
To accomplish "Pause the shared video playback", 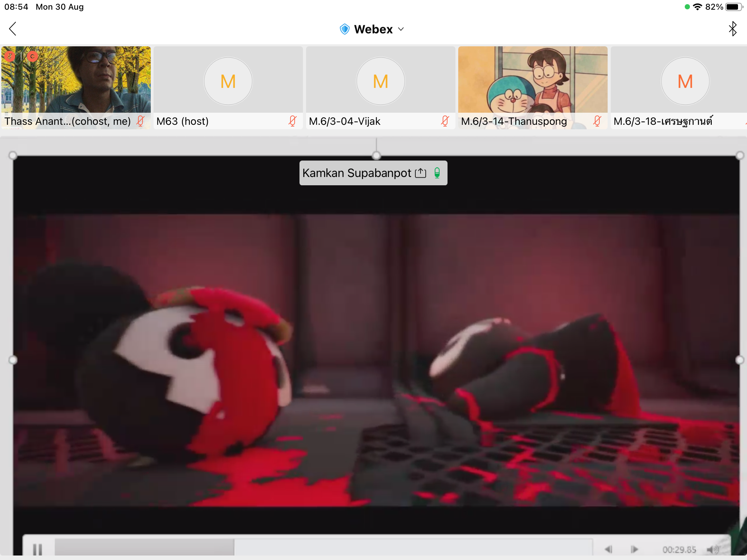I will click(x=37, y=549).
